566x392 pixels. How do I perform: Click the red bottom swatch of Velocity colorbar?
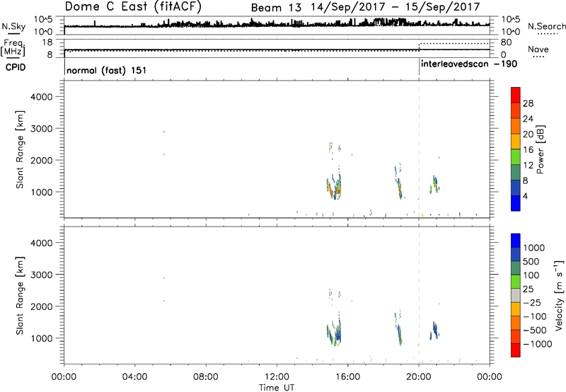(516, 350)
